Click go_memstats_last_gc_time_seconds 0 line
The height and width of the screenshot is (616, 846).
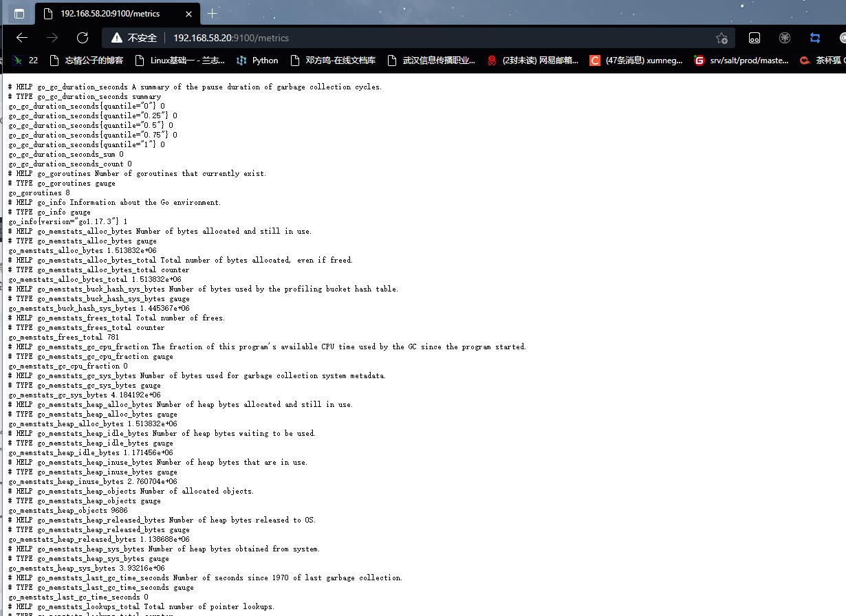tap(78, 597)
